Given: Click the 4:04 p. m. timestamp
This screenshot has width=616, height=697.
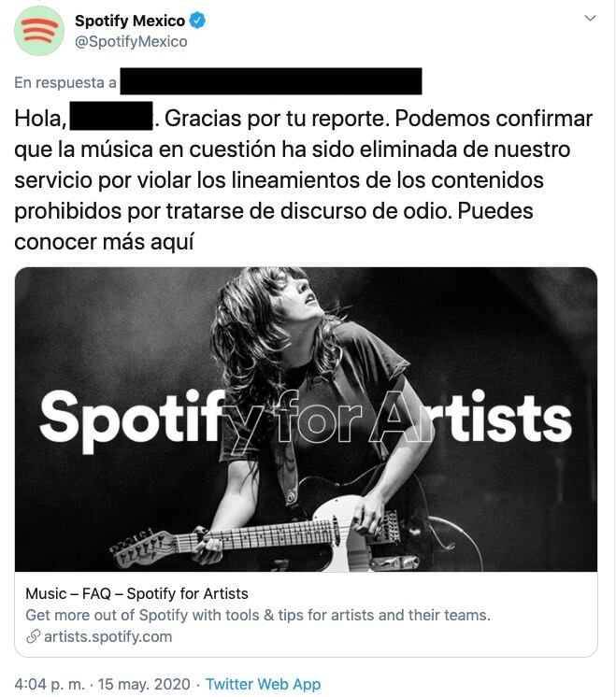Looking at the screenshot, I should point(49,684).
